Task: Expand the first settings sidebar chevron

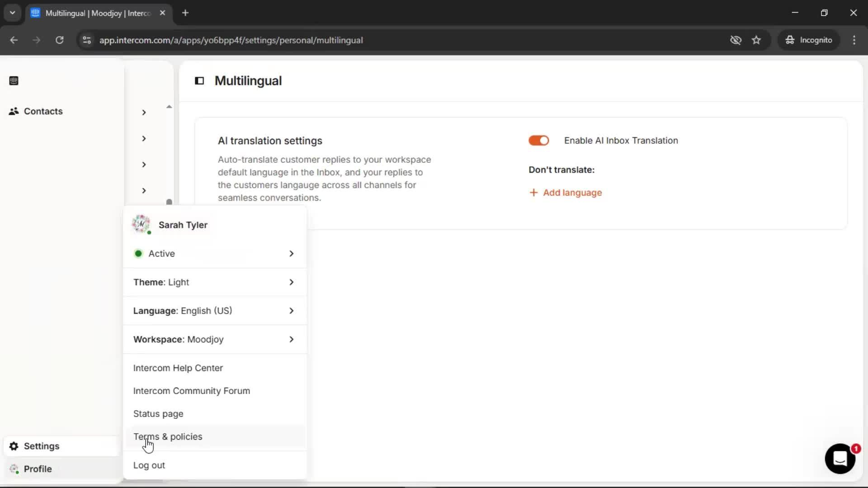Action: pyautogui.click(x=144, y=113)
